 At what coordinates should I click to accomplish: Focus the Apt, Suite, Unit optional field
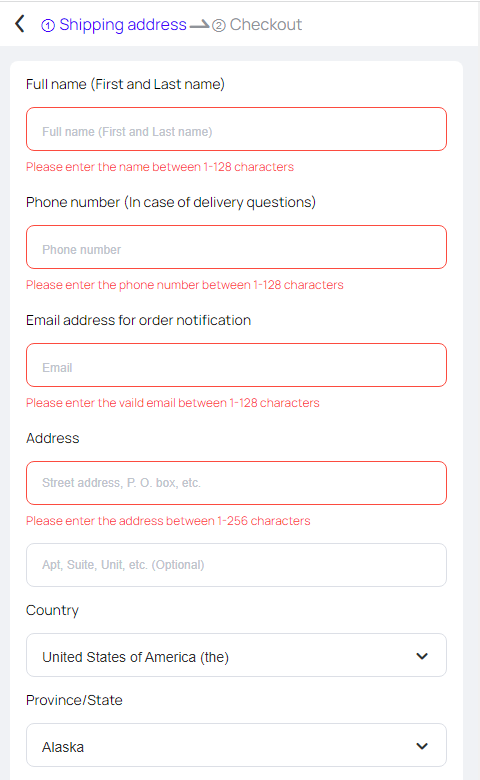(236, 565)
